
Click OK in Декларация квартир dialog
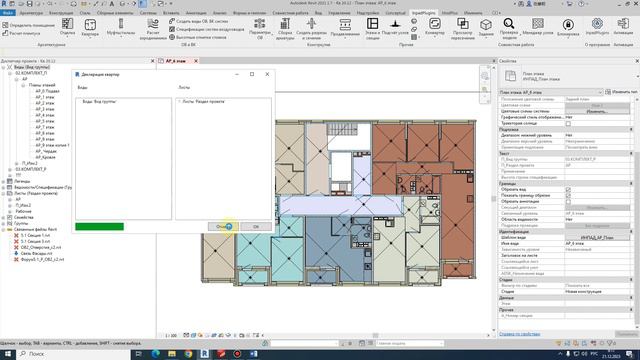256,227
